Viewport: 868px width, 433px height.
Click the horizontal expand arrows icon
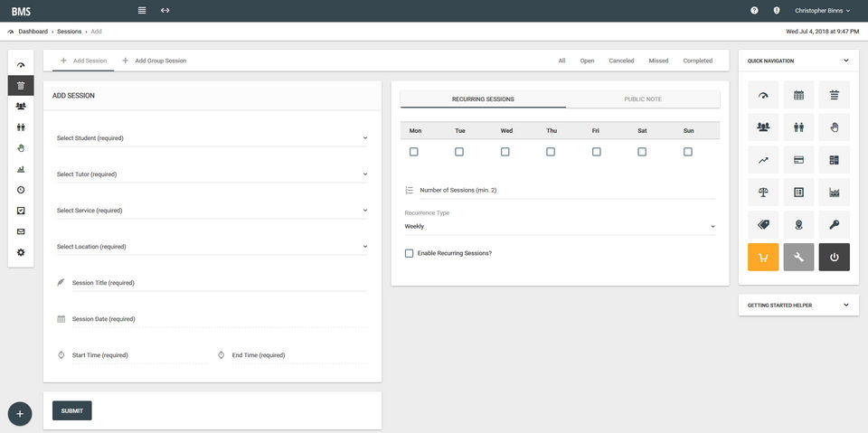[165, 11]
